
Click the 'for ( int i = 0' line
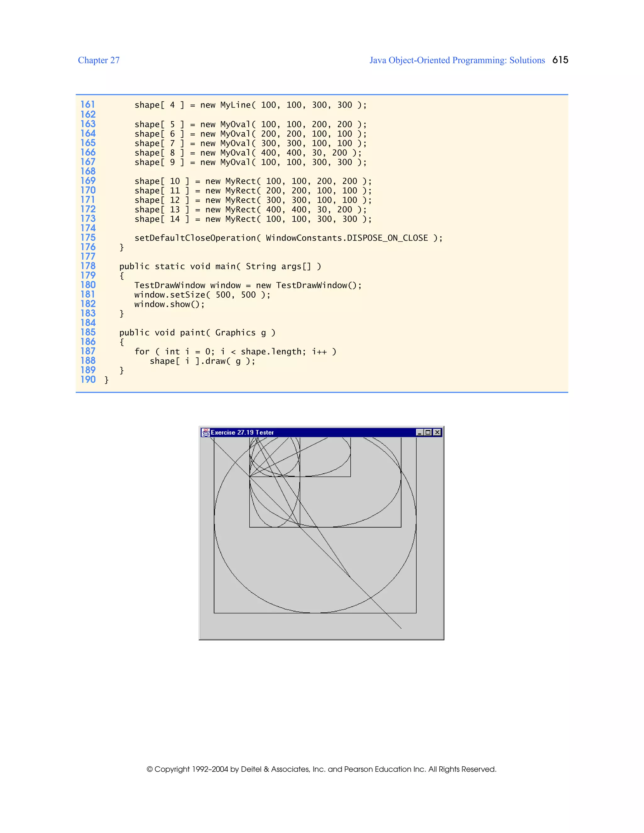click(x=236, y=352)
